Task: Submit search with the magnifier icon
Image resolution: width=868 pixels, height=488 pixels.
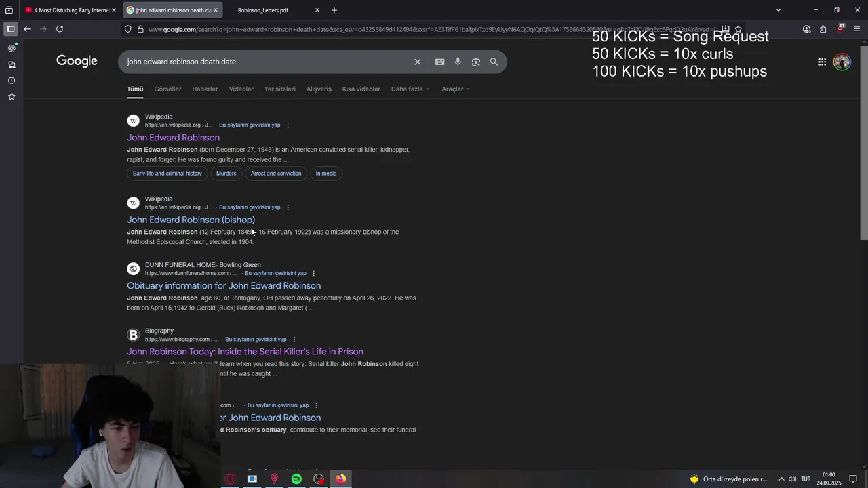Action: pos(494,62)
